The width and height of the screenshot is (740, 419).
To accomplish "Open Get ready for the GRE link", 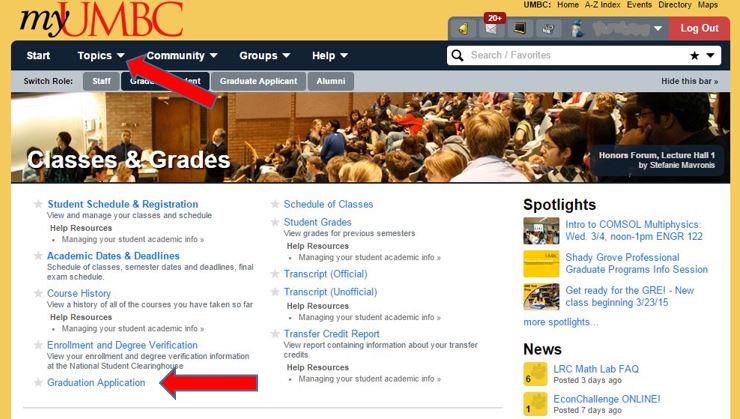I will coord(630,296).
